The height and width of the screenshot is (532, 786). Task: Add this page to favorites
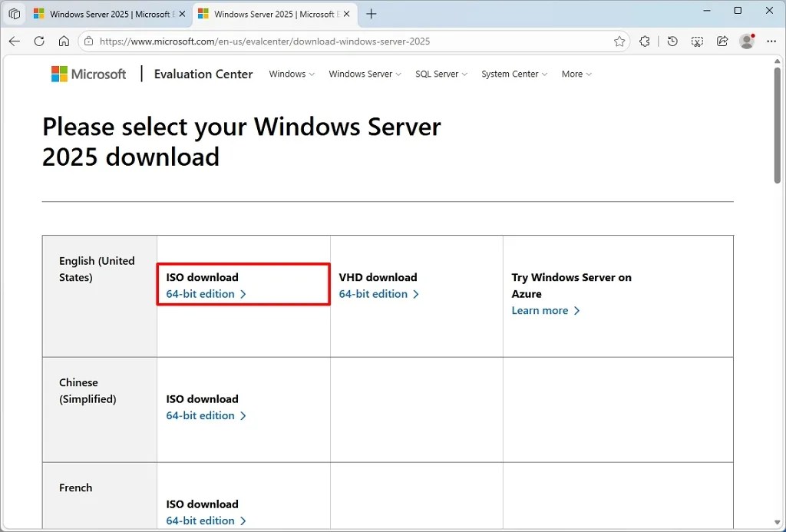tap(619, 41)
